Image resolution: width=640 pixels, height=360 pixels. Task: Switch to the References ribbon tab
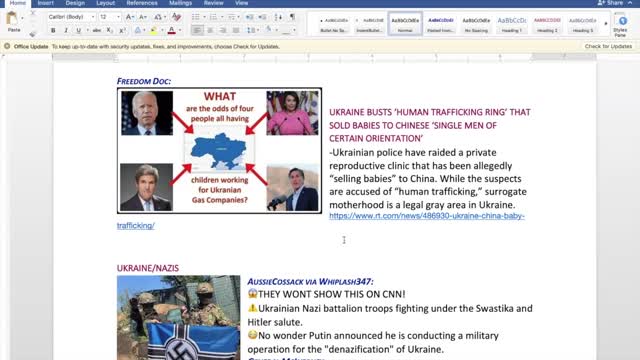tap(142, 3)
